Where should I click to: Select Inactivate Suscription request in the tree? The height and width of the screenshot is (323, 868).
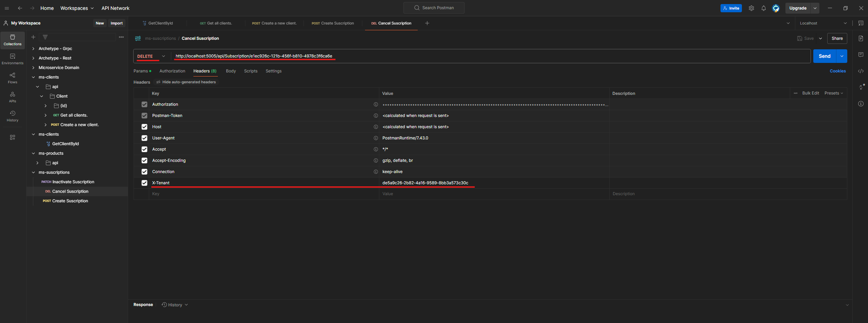[73, 182]
